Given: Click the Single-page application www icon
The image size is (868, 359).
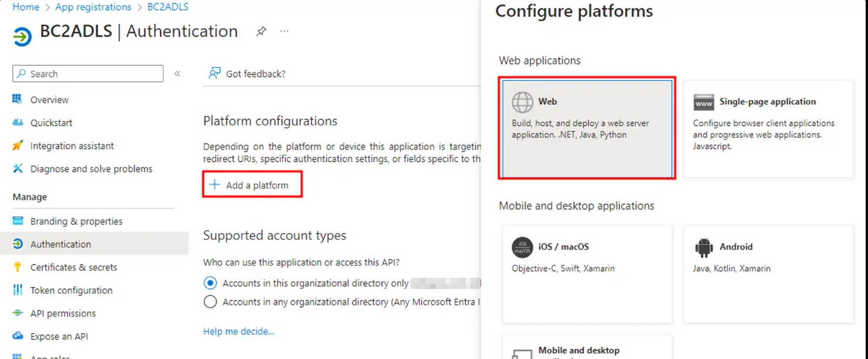Looking at the screenshot, I should 703,102.
